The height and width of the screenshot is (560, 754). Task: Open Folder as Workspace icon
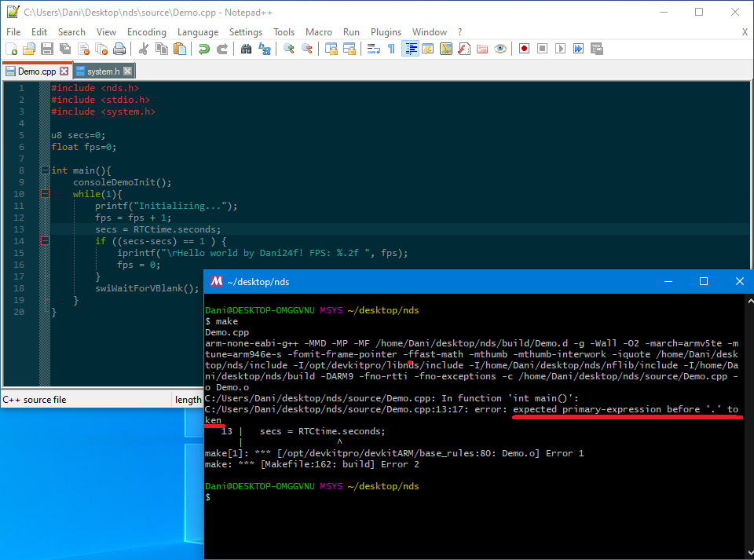coord(482,49)
